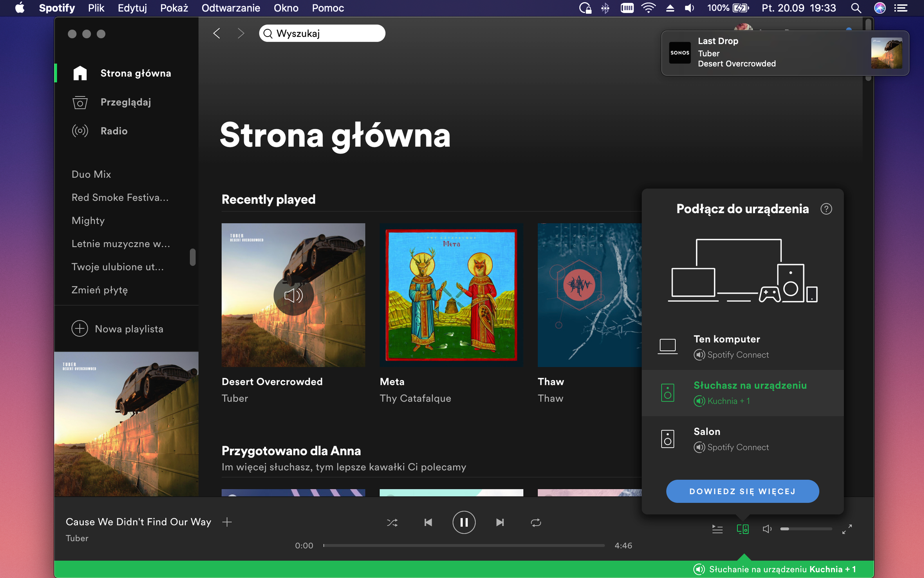Open the Edytuj menu

pos(132,8)
